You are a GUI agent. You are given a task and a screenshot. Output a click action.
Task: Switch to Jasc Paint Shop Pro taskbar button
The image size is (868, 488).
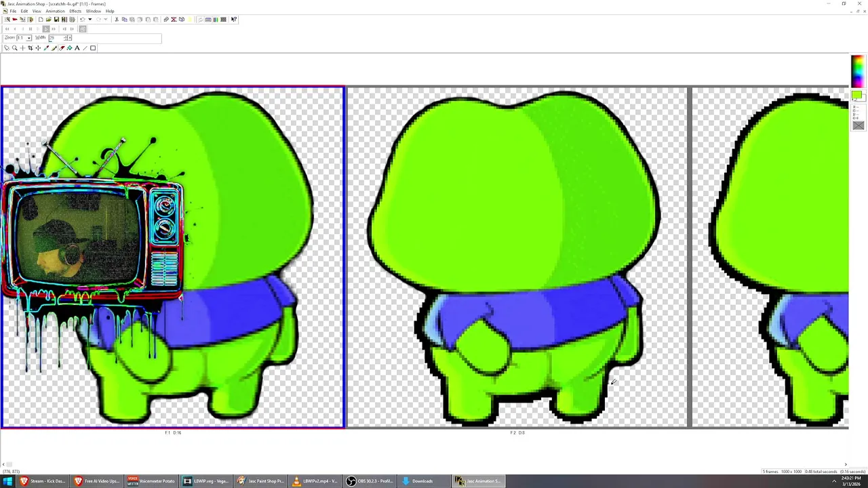pos(260,481)
